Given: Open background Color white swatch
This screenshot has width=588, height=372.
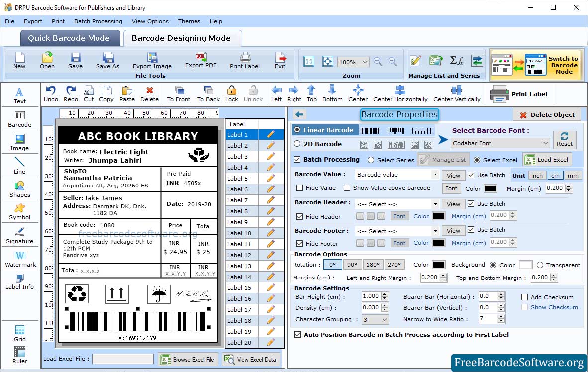Looking at the screenshot, I should 525,265.
